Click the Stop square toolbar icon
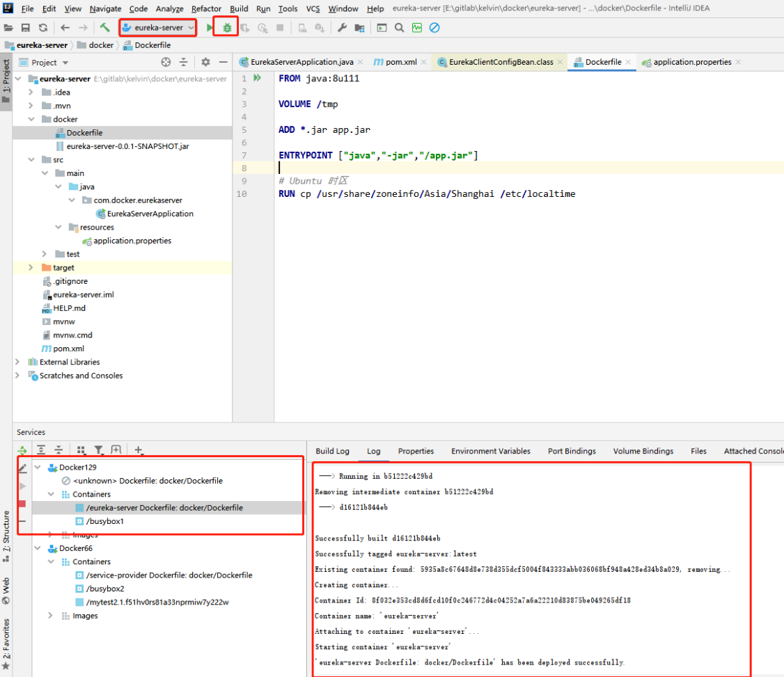This screenshot has height=677, width=784. (280, 27)
